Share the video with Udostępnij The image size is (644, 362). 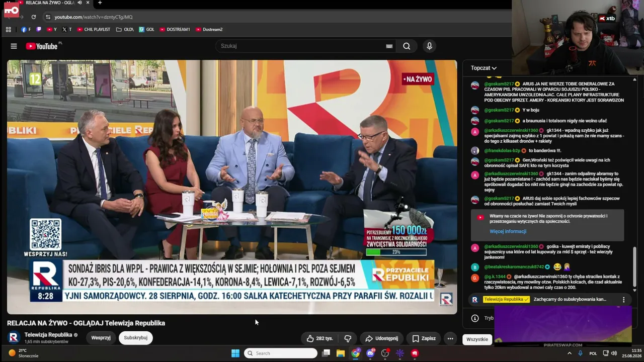tap(381, 338)
